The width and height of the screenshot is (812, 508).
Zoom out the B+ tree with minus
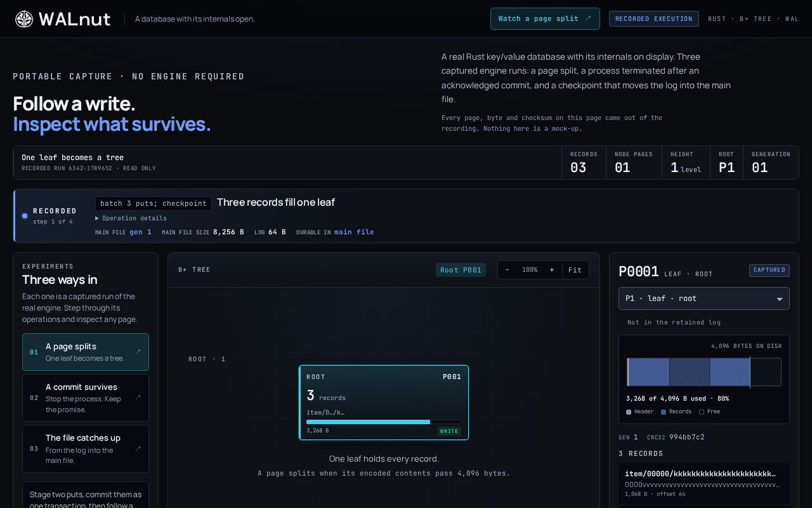pos(507,270)
